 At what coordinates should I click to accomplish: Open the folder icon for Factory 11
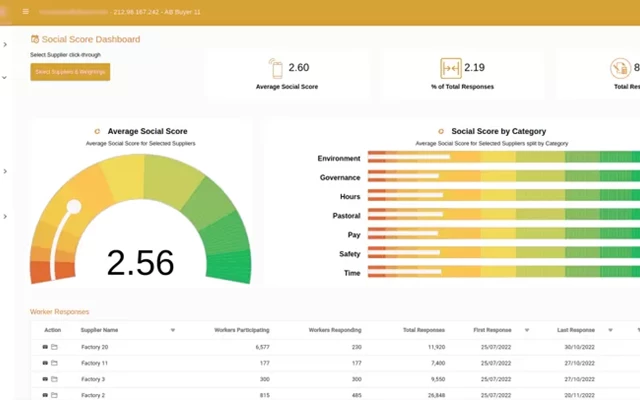click(54, 363)
